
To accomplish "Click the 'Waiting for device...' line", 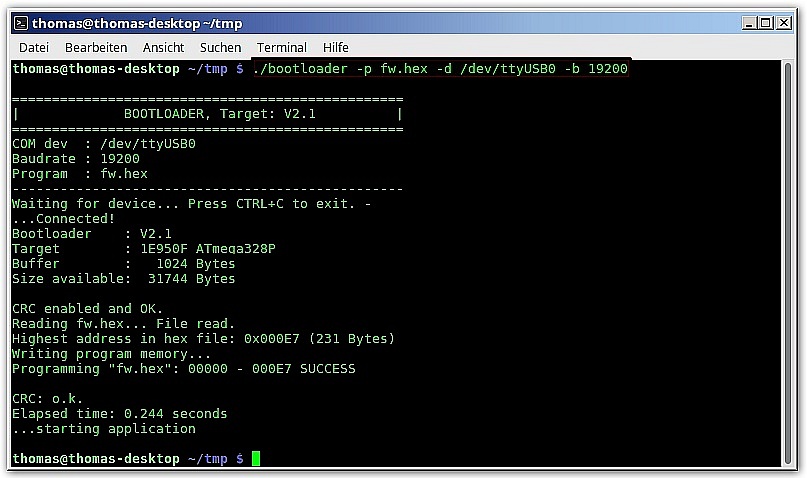I will [x=191, y=204].
